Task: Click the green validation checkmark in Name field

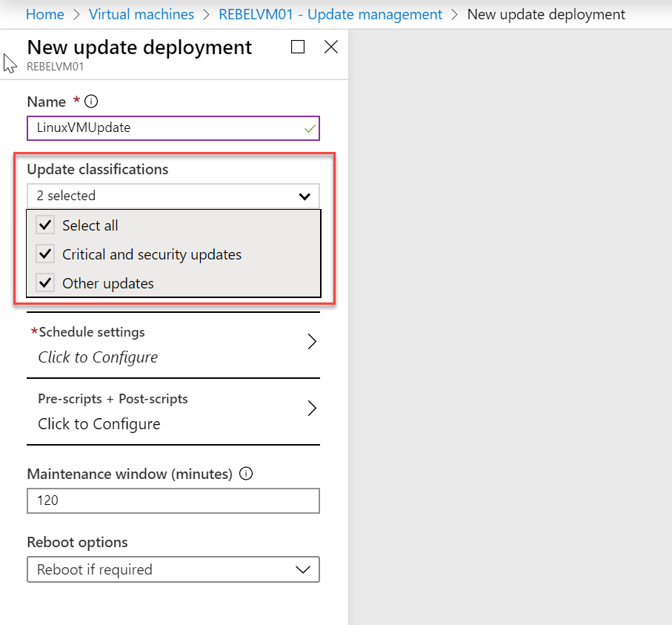Action: pos(310,128)
